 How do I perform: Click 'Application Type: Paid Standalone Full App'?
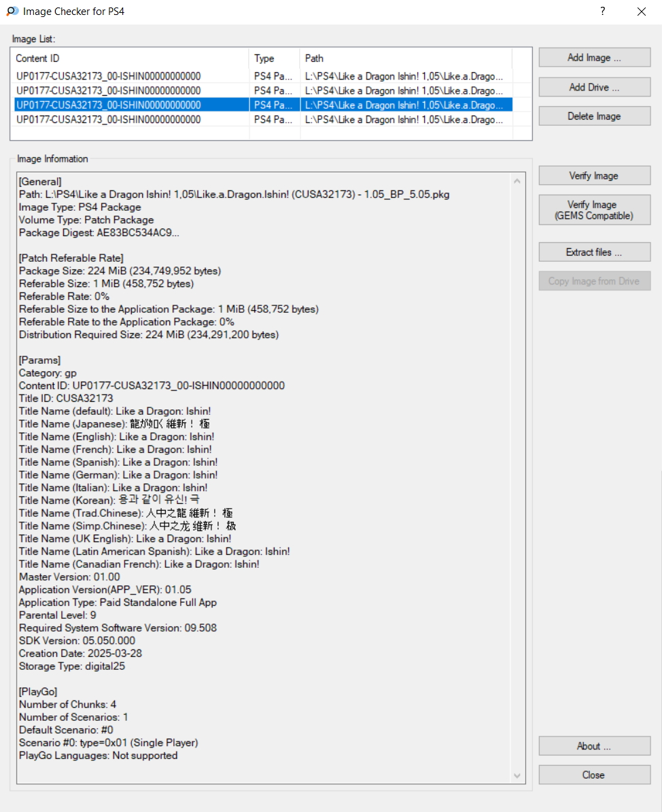pos(118,603)
